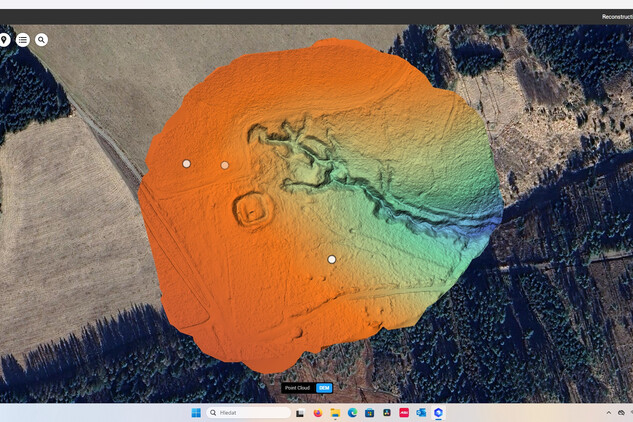Switch view to Point Cloud
Screen dimensions: 633x422
point(297,388)
